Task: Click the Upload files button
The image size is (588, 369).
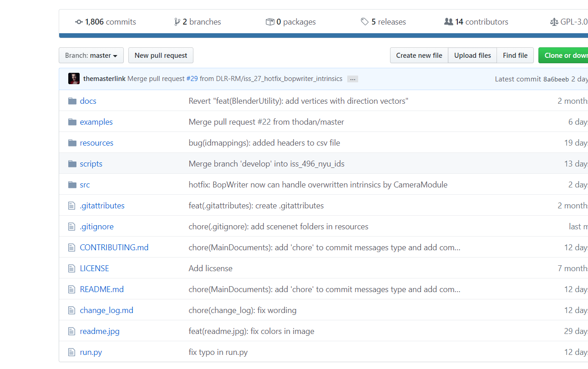Action: tap(472, 56)
